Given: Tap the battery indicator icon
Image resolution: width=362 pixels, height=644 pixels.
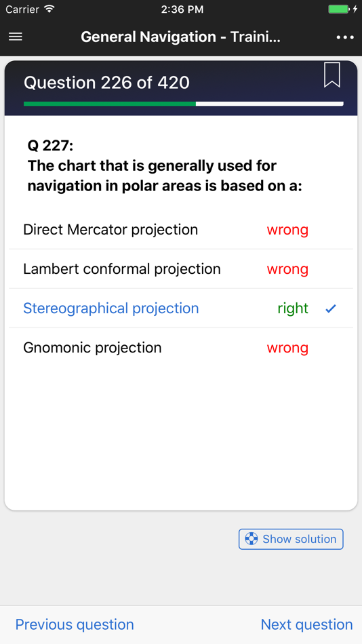Looking at the screenshot, I should (x=339, y=9).
